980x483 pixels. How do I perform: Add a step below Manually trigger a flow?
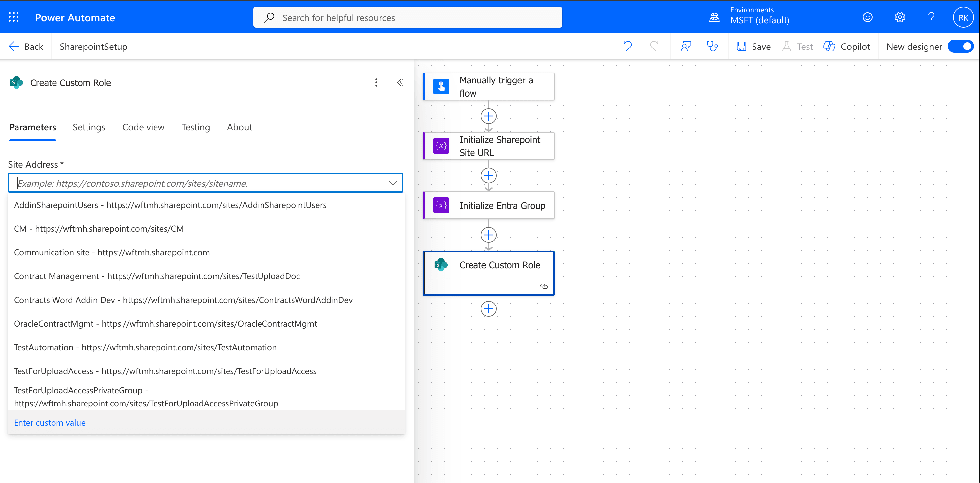click(x=488, y=116)
